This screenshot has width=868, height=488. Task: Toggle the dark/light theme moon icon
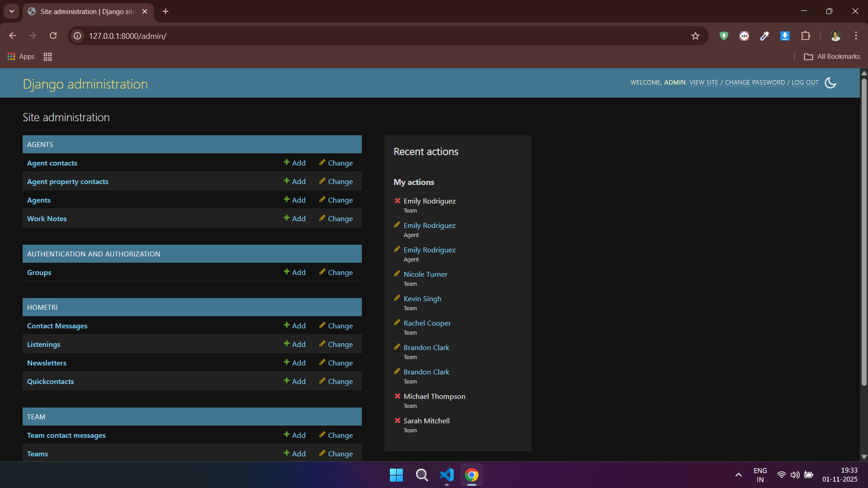click(830, 83)
